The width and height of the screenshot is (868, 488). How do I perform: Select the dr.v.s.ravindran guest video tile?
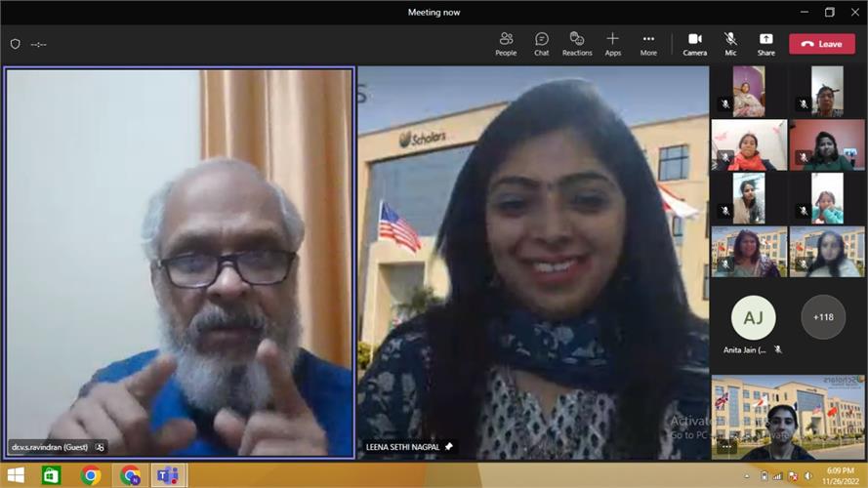pyautogui.click(x=180, y=262)
